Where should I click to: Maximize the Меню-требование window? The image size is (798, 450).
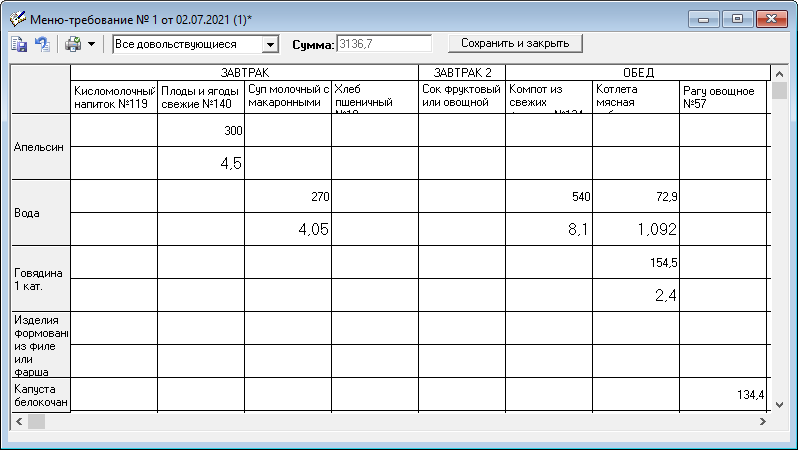pyautogui.click(x=738, y=19)
